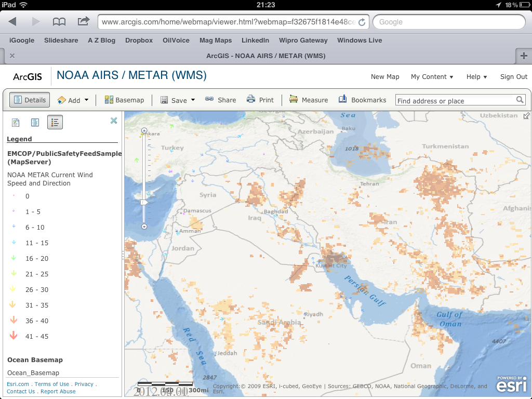The image size is (532, 399).
Task: Click the Contact Us link
Action: (21, 391)
